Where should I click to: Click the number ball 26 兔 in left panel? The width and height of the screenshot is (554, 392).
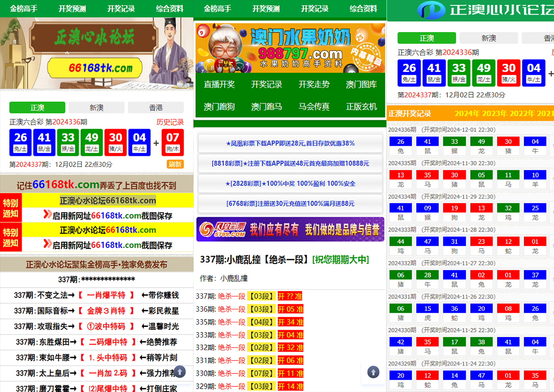pos(20,142)
